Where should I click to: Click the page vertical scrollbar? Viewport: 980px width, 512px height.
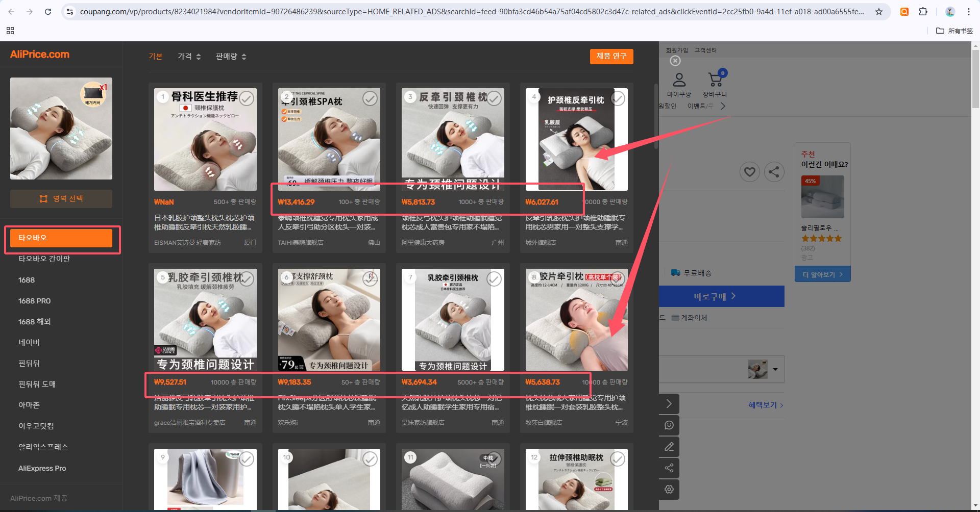pyautogui.click(x=975, y=79)
